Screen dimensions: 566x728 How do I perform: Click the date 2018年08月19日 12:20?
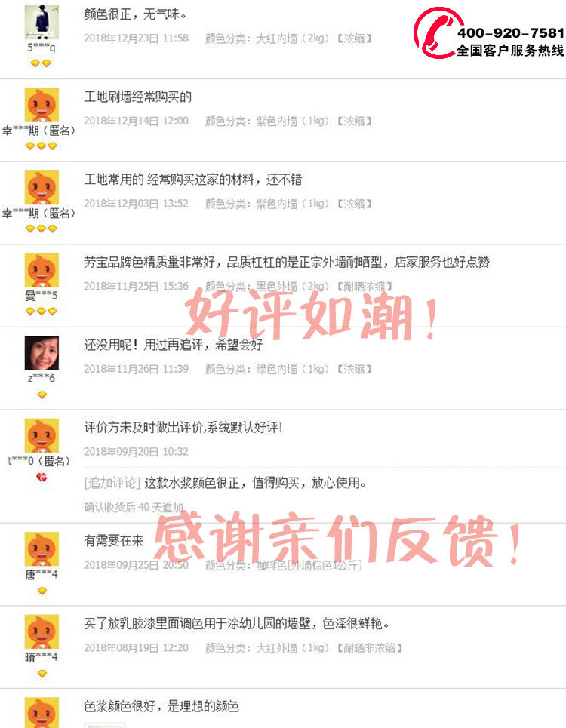coord(136,648)
